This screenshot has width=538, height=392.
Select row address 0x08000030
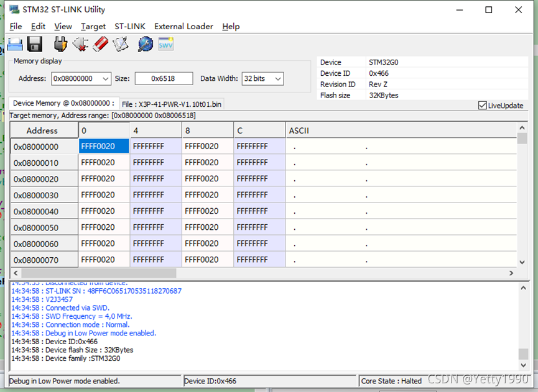44,195
